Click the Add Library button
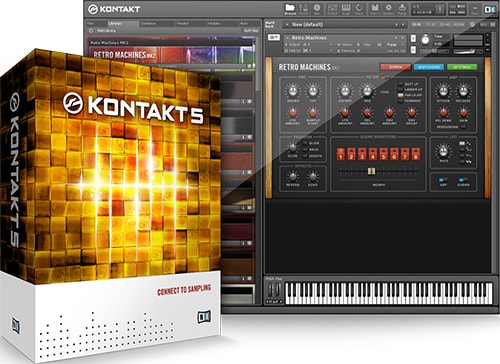This screenshot has width=500, height=364. [106, 31]
